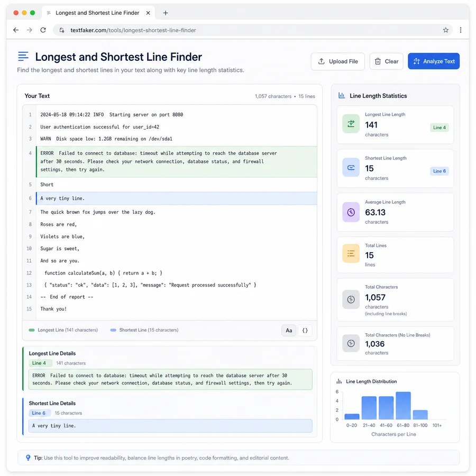This screenshot has height=476, width=476.
Task: Toggle the curly braces format button
Action: point(305,330)
